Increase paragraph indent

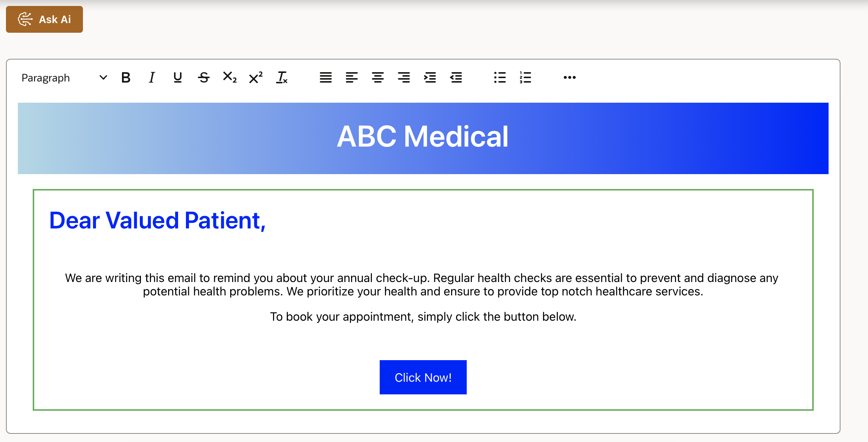click(x=430, y=78)
